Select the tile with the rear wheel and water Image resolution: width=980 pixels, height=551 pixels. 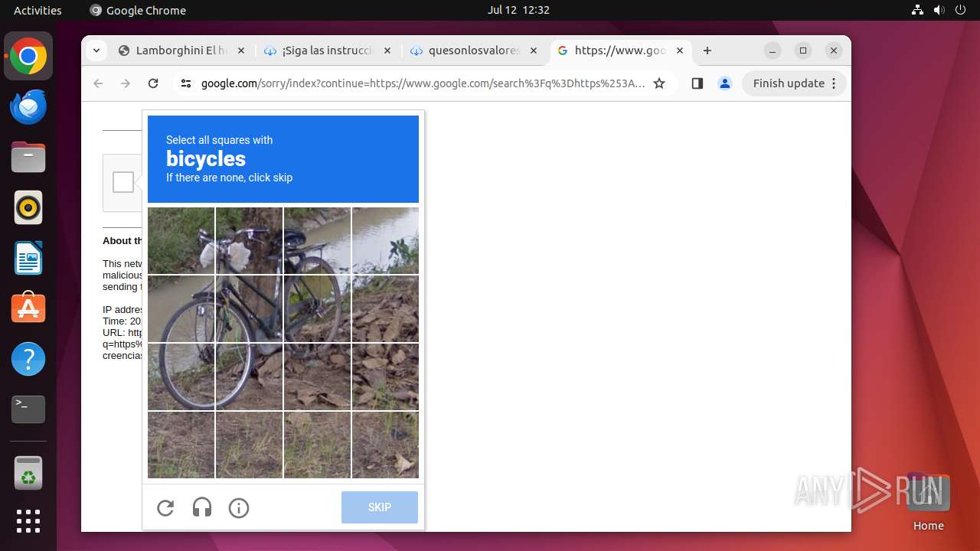317,308
